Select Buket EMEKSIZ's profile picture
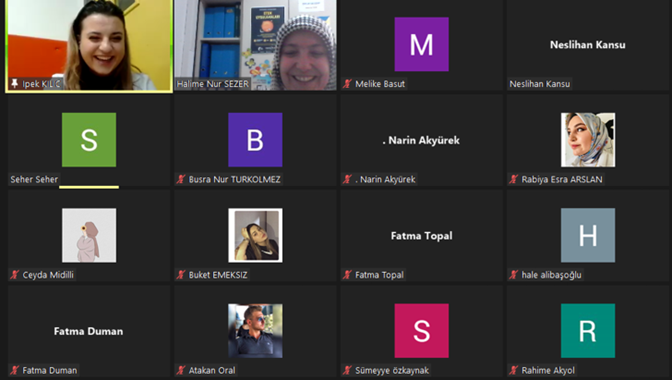 point(255,235)
